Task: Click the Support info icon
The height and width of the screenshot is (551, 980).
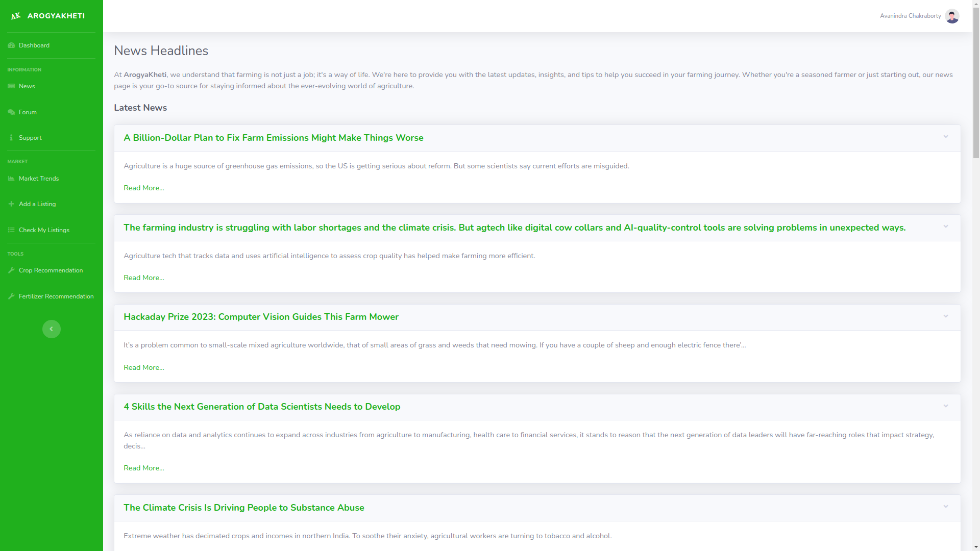Action: click(x=11, y=138)
